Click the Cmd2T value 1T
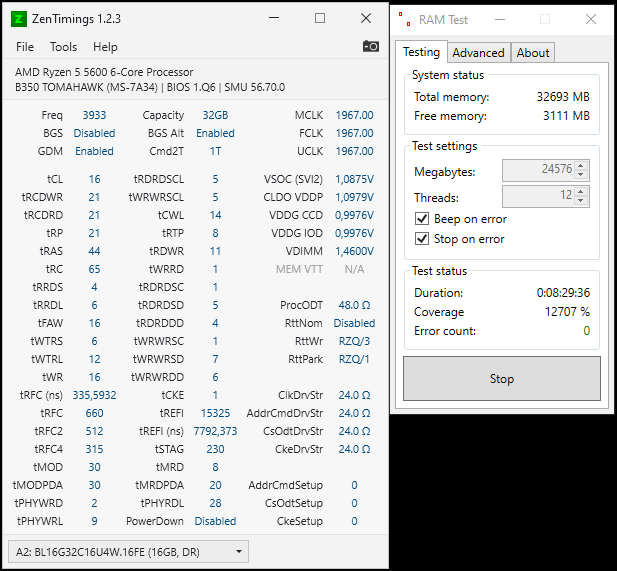This screenshot has width=617, height=571. [215, 151]
